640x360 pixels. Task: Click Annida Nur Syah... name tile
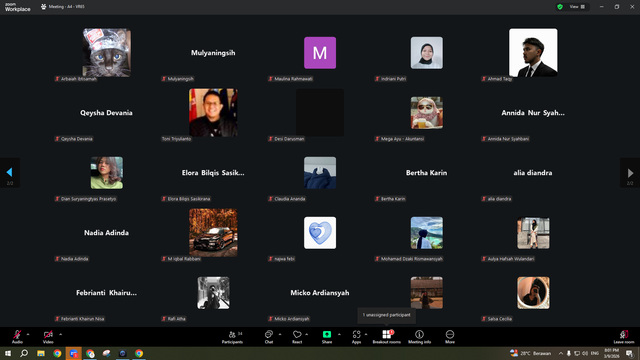[533, 113]
